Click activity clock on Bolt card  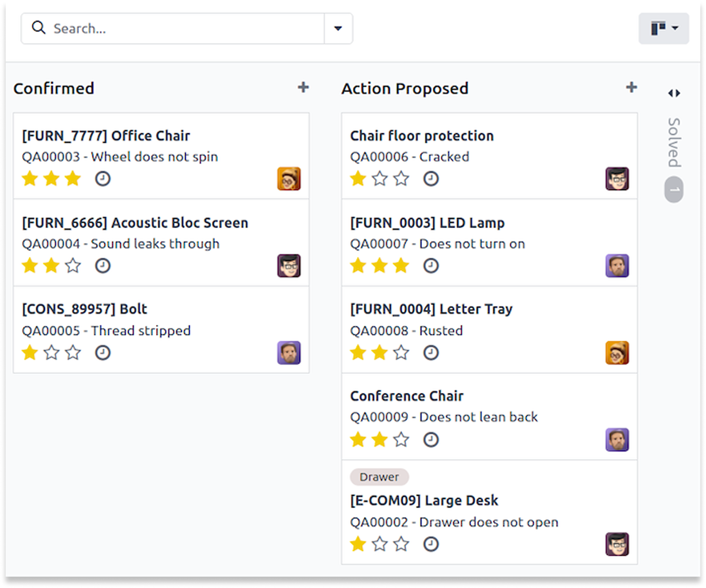coord(103,353)
